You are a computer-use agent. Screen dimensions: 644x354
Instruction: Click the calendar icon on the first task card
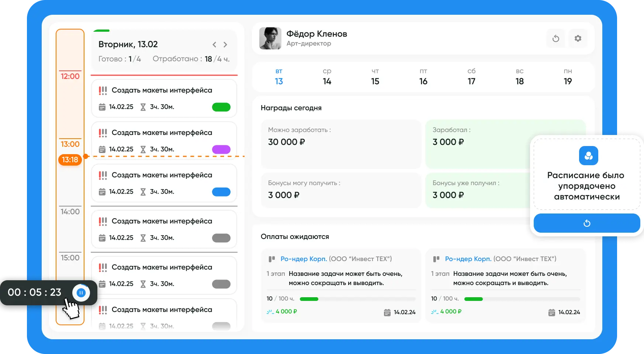click(102, 107)
